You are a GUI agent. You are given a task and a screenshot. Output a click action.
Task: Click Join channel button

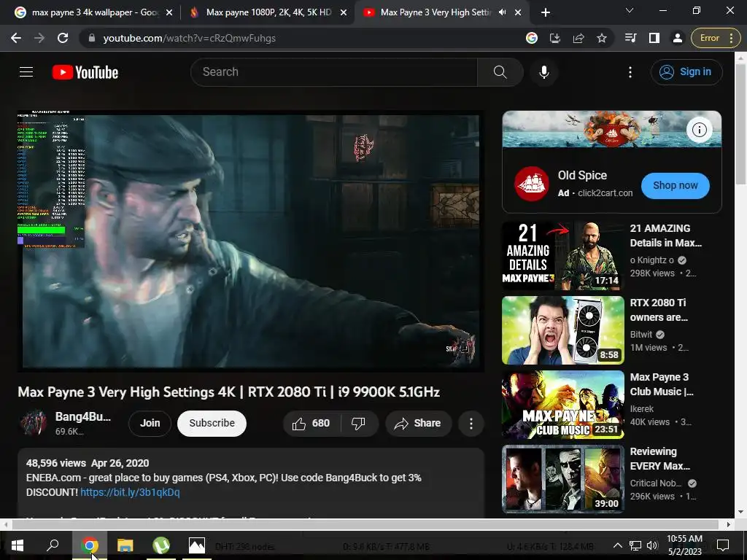coord(150,424)
